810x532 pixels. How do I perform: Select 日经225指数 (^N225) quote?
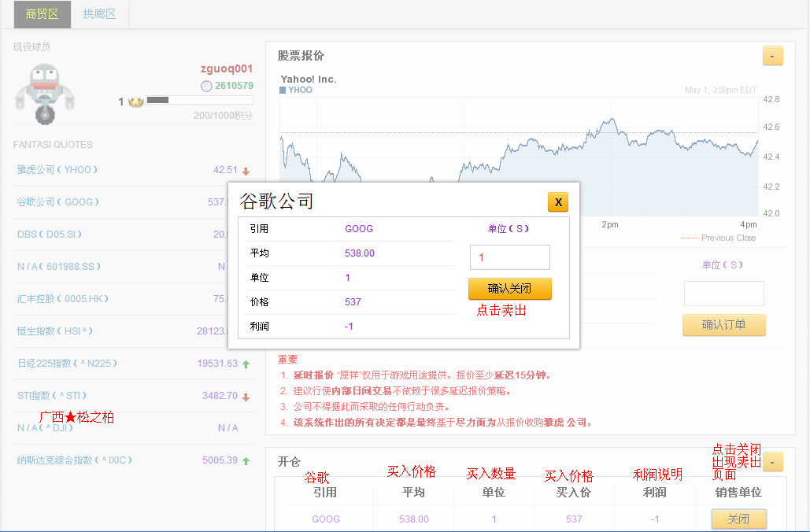tap(67, 364)
